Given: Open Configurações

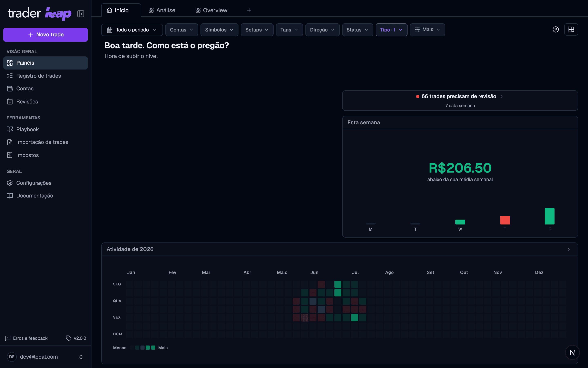Looking at the screenshot, I should [x=46, y=183].
